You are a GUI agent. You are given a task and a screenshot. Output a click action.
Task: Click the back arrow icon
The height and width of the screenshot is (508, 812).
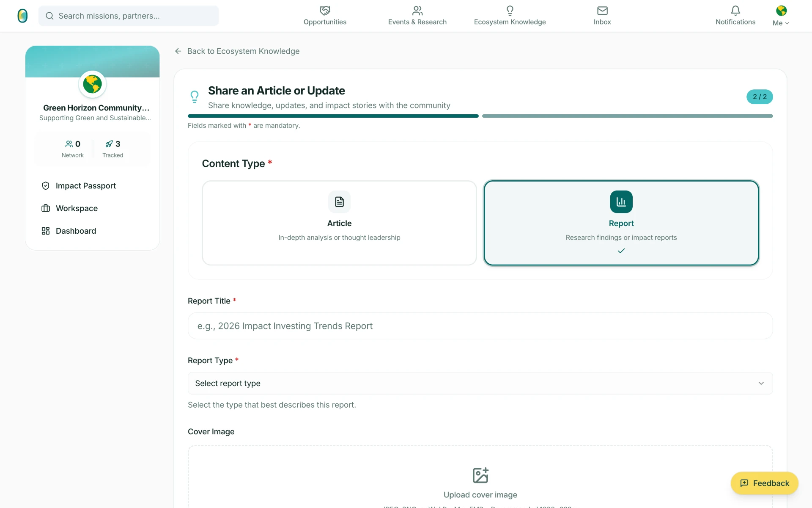(178, 51)
